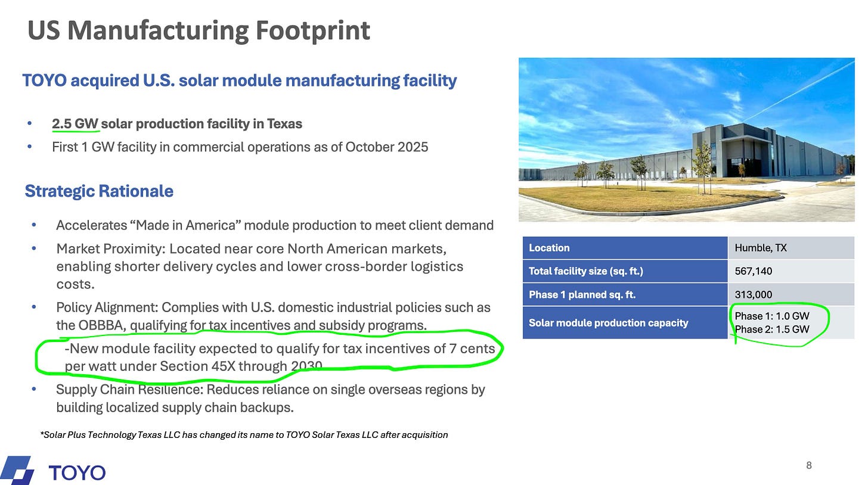
Task: Click the slide page number 8
Action: click(809, 465)
